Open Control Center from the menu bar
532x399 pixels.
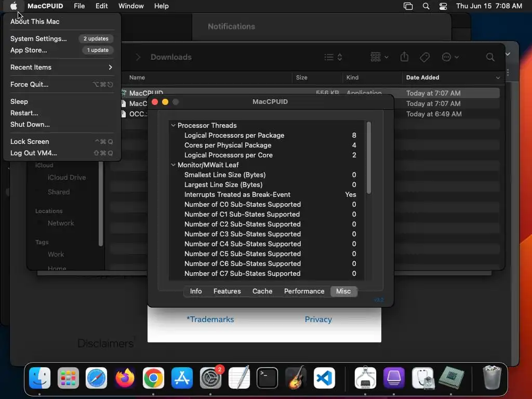(443, 6)
